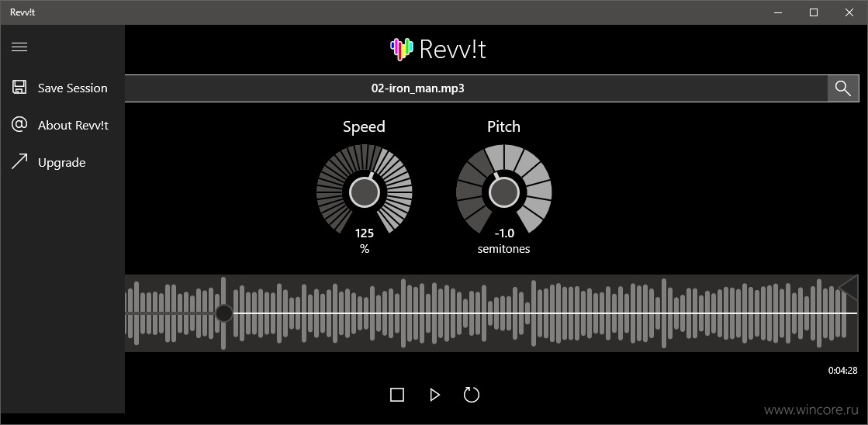
Task: Click the end marker triangle on waveform
Action: (848, 288)
